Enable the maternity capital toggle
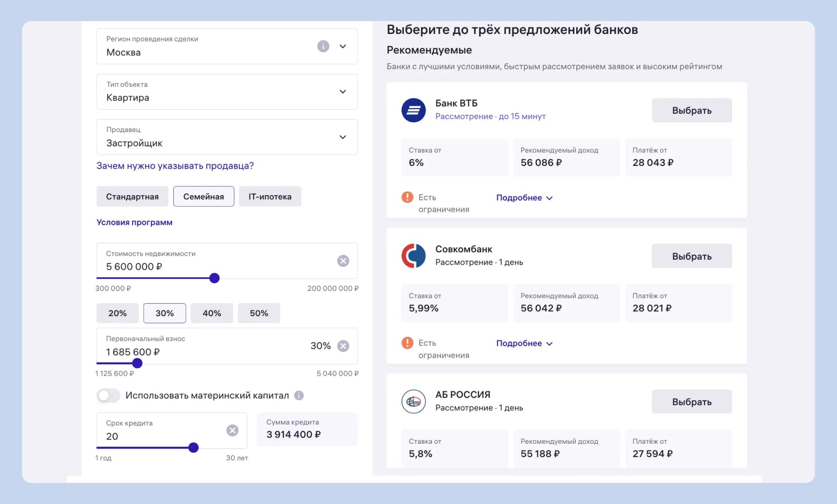 coord(109,395)
